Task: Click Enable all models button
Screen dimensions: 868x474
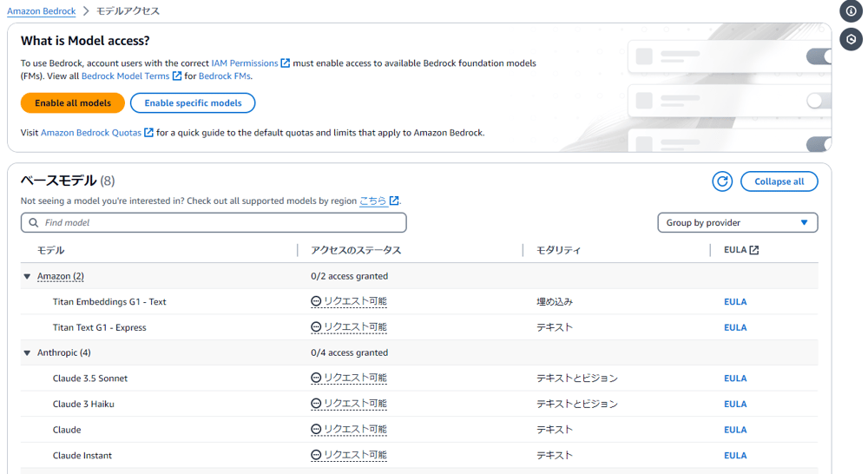Action: (73, 103)
